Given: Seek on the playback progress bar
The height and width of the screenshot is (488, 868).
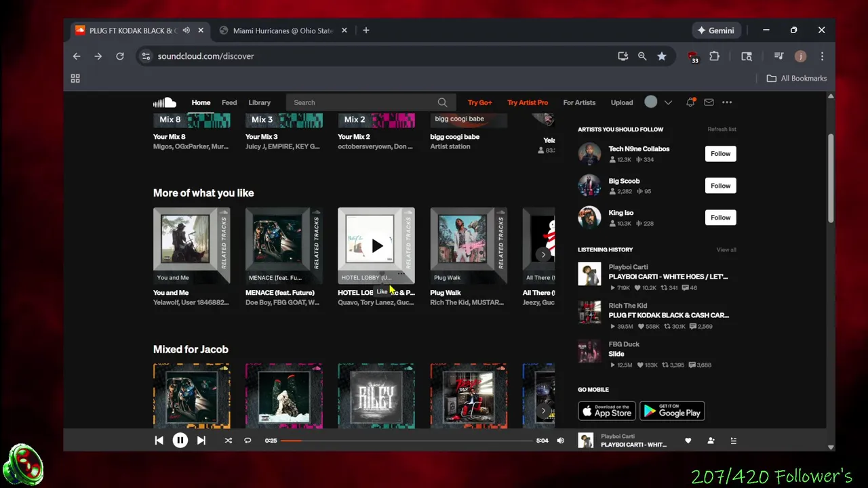Looking at the screenshot, I should click(407, 441).
